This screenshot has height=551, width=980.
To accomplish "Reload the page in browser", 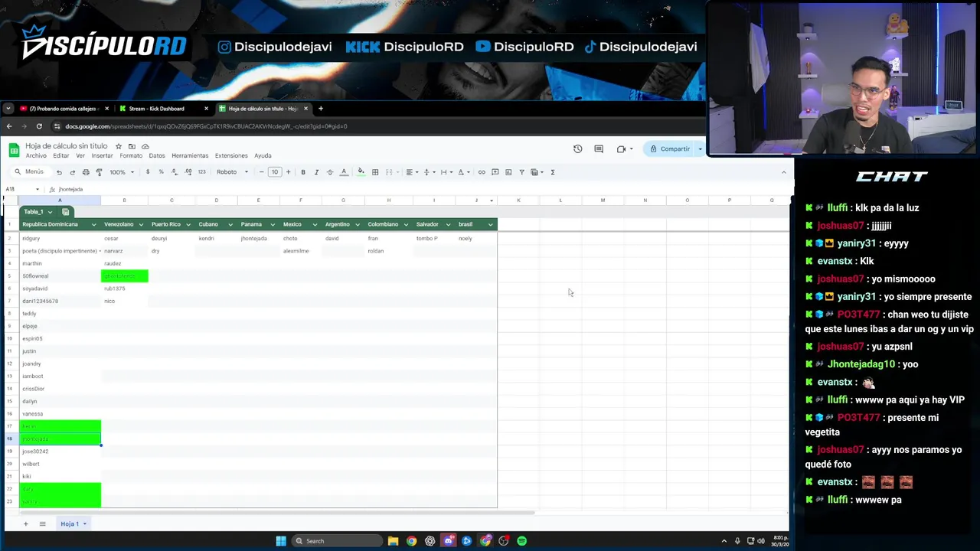I will 39,126.
